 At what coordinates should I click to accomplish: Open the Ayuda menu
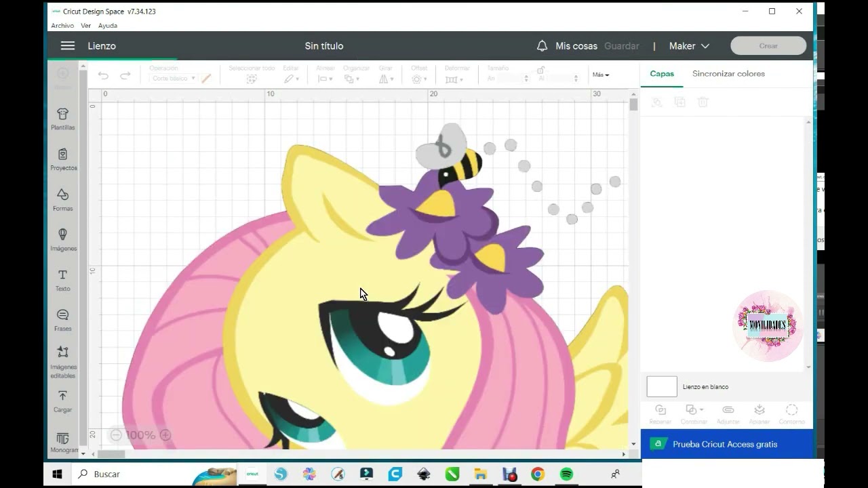(108, 26)
